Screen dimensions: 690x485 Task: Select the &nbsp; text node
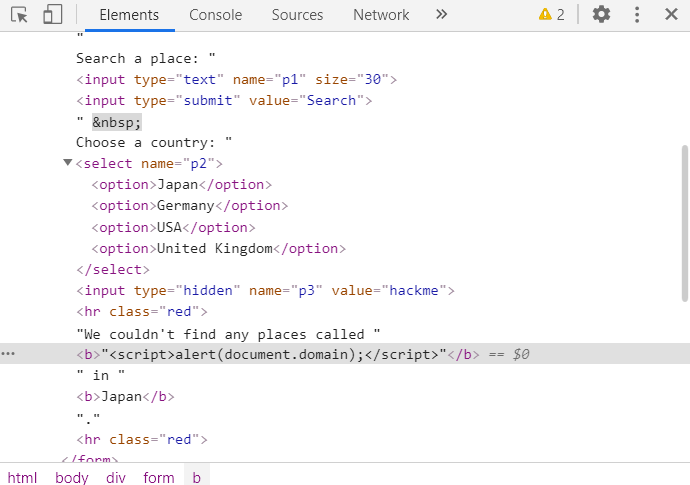tap(117, 122)
